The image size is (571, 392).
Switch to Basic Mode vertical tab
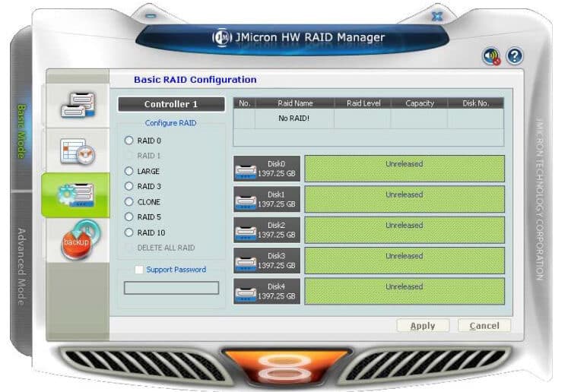tap(22, 131)
